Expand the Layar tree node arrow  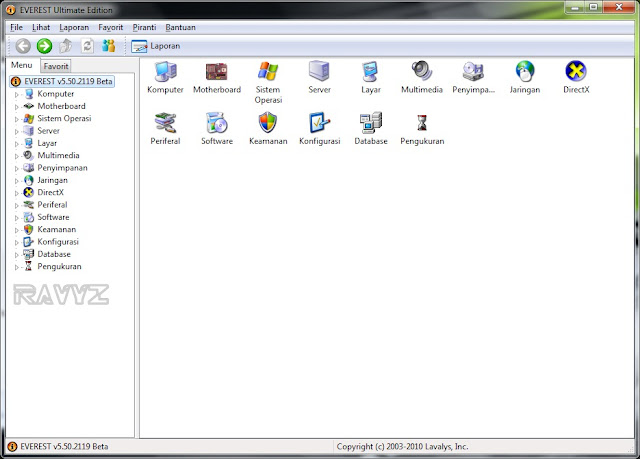[17, 144]
